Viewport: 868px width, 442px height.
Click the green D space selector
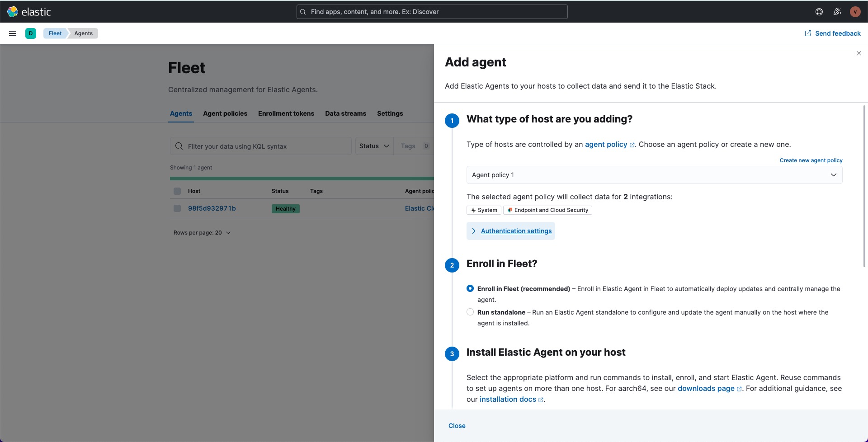31,33
